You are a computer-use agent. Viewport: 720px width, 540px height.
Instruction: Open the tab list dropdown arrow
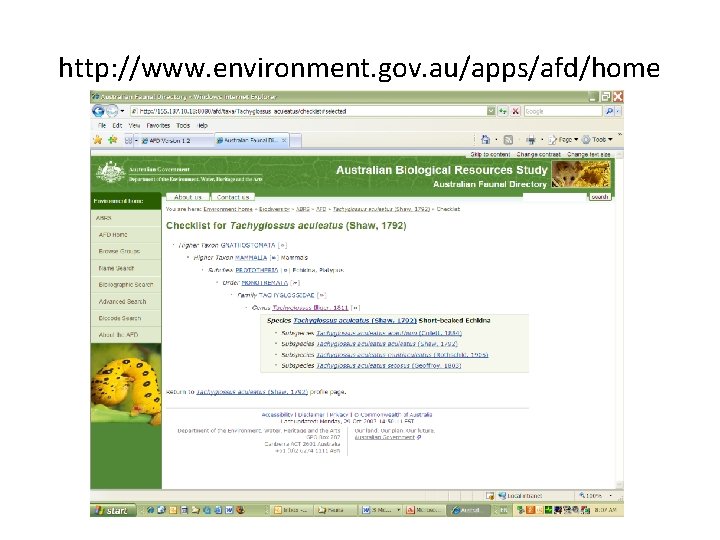[136, 141]
